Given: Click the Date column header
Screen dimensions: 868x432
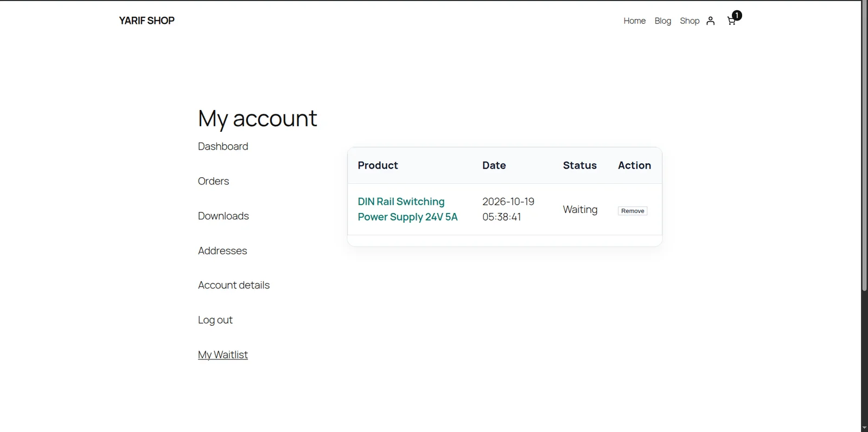Looking at the screenshot, I should click(x=494, y=165).
